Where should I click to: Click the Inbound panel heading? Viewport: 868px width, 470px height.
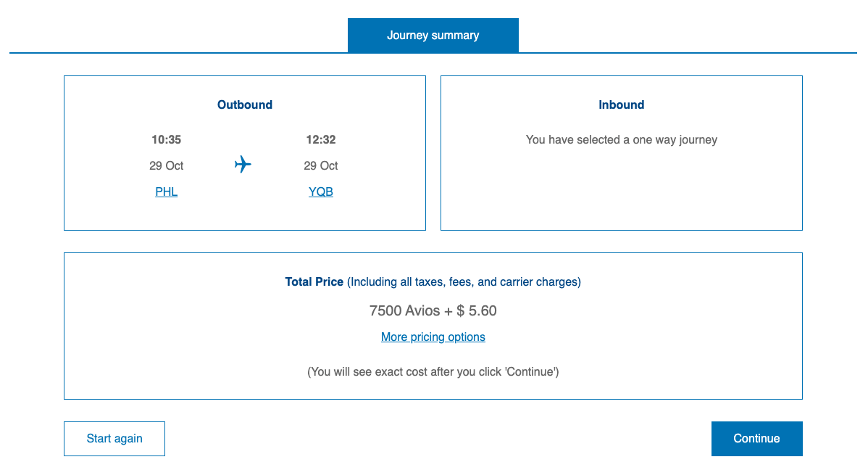point(621,104)
